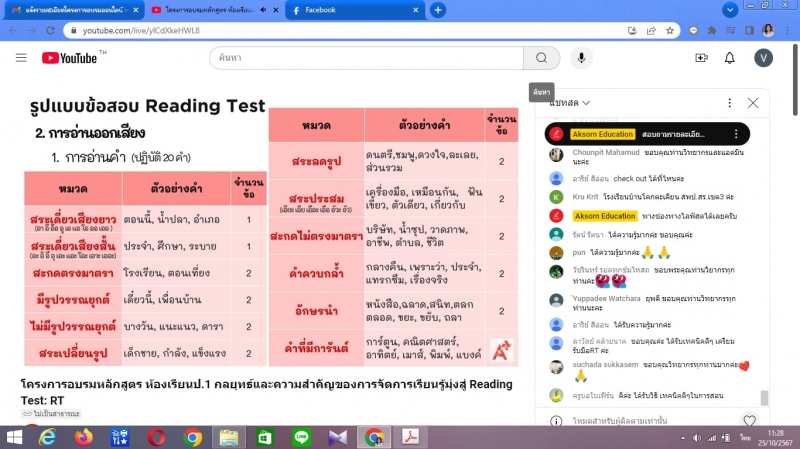Click Kru Krit's chat username
The height and width of the screenshot is (449, 800).
click(585, 196)
